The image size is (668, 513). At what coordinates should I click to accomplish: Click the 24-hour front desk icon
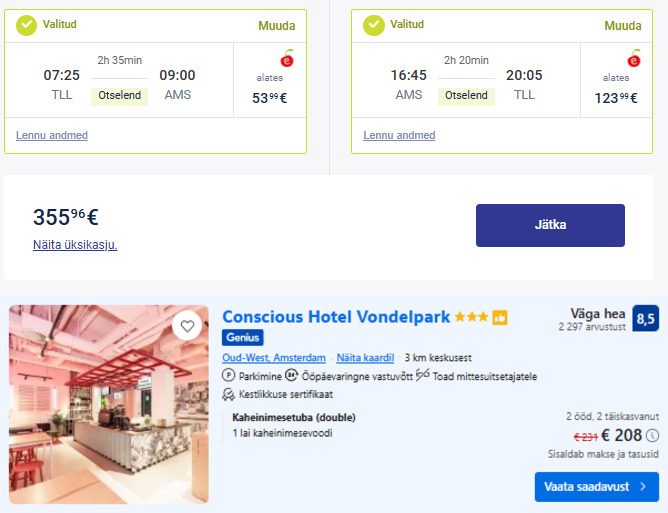292,376
